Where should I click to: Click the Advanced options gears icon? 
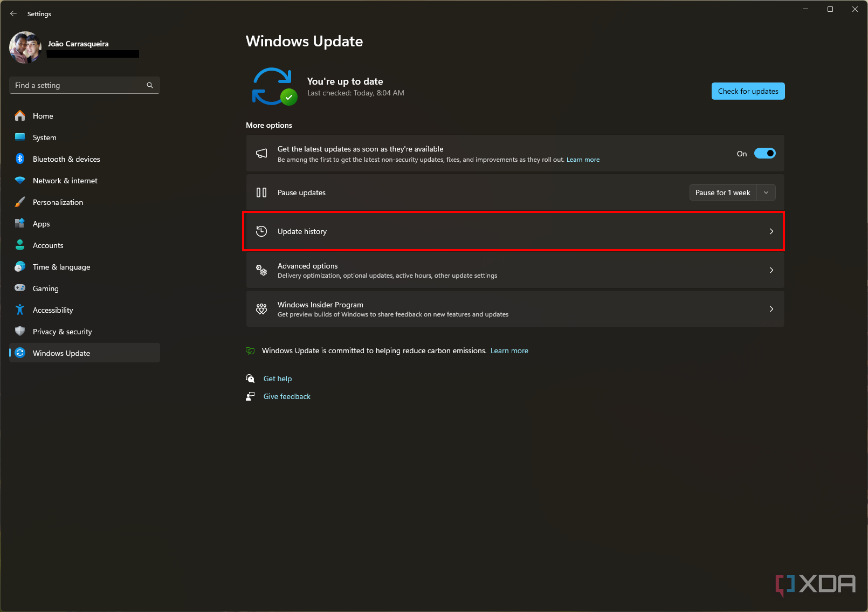pos(261,270)
